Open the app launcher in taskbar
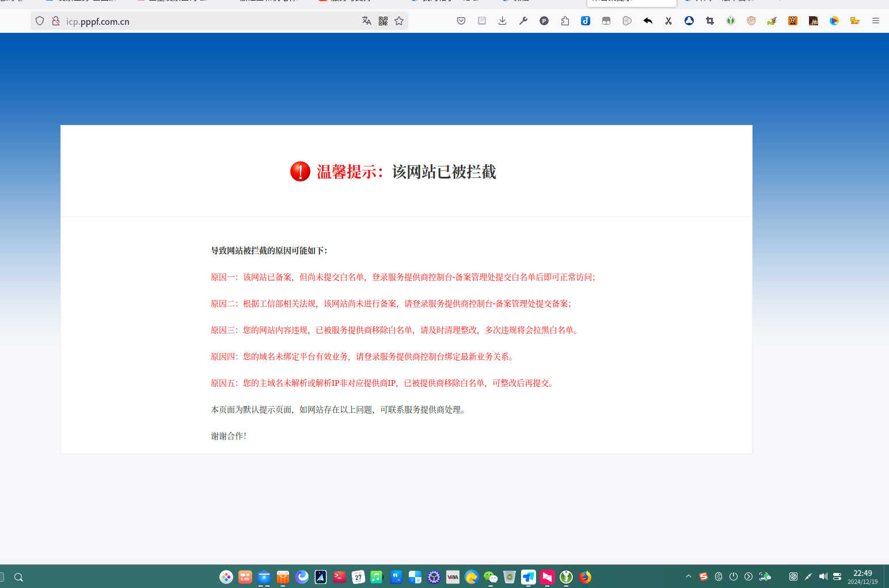The image size is (889, 588). point(226,576)
